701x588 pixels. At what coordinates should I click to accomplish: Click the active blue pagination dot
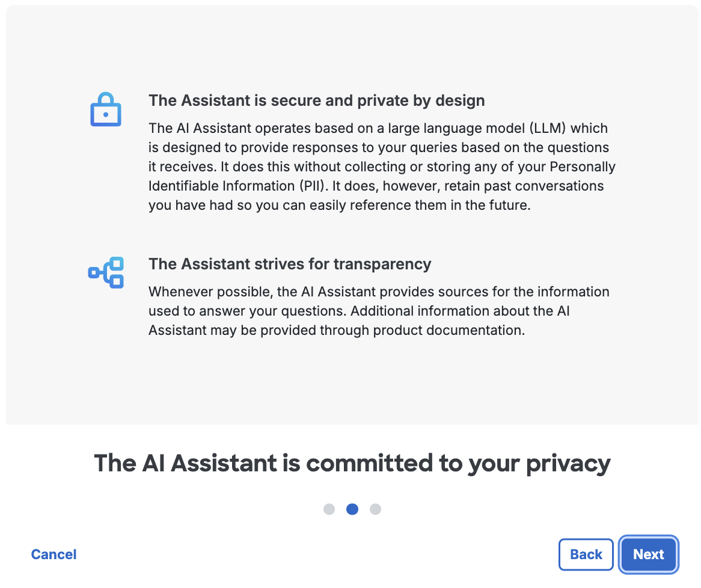pos(352,509)
